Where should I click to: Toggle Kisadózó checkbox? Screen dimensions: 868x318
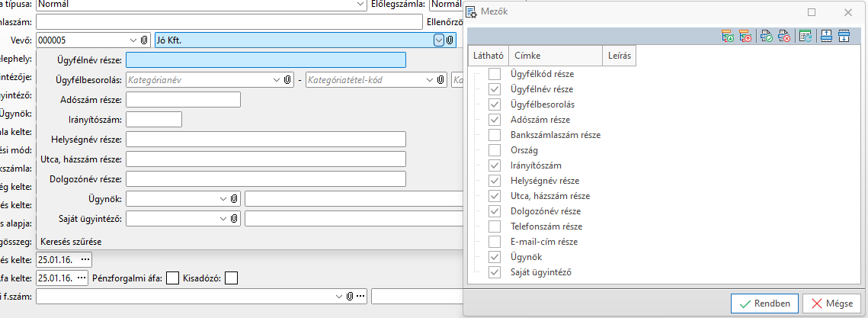pos(232,278)
